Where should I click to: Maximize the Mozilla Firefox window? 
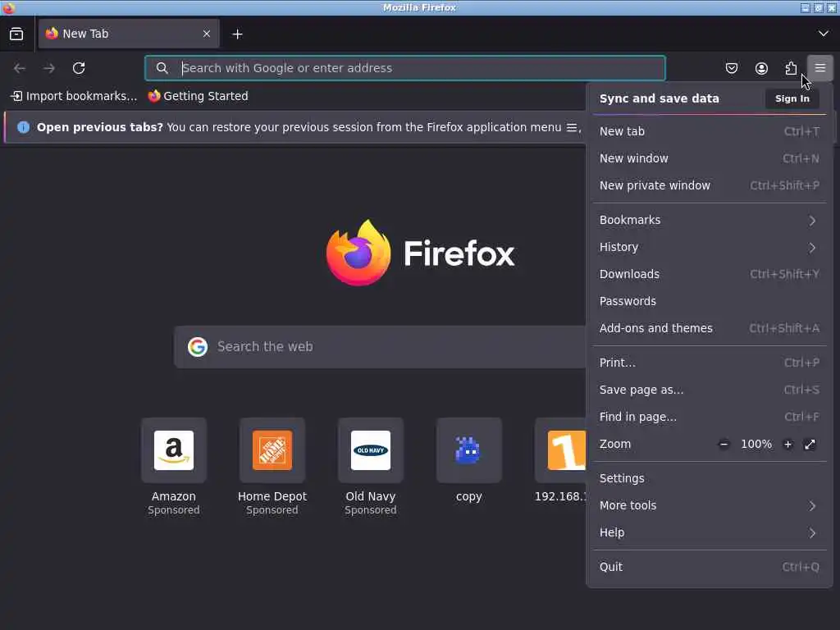click(818, 7)
